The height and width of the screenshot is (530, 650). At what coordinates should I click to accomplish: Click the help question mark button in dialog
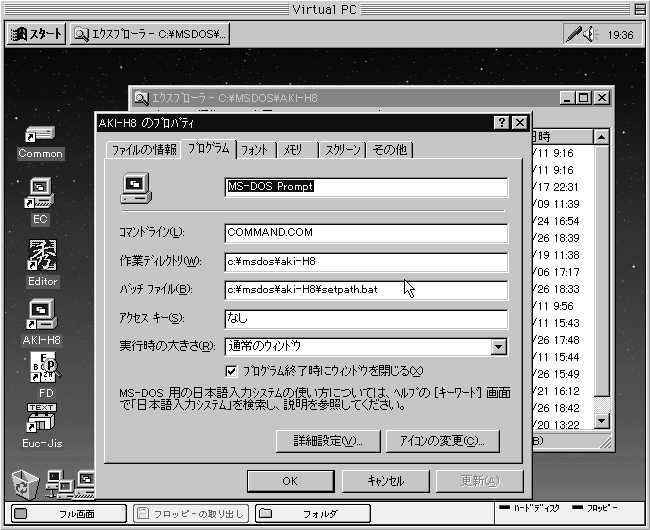(x=502, y=123)
